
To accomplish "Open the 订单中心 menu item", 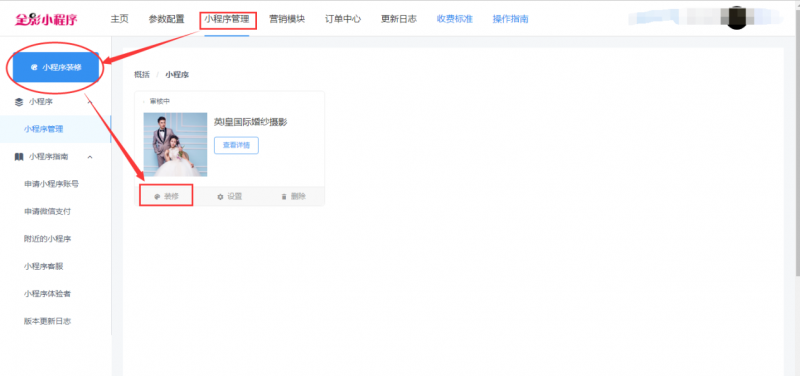I will point(343,19).
